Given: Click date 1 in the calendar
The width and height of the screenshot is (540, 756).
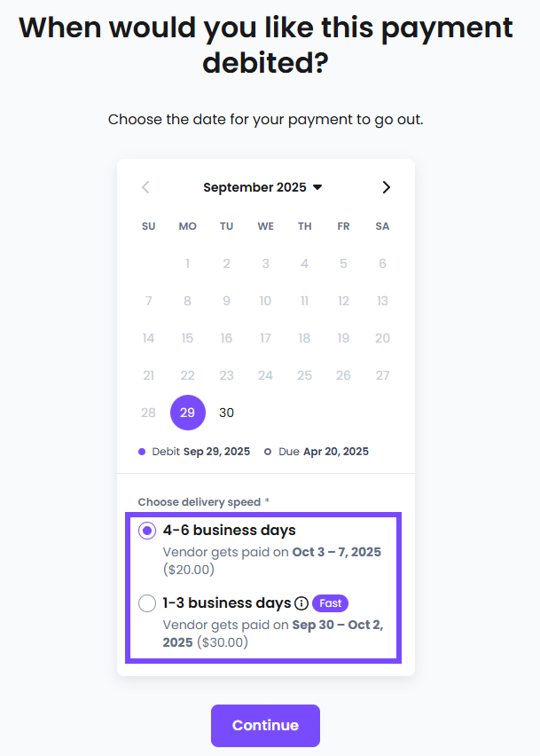Looking at the screenshot, I should pyautogui.click(x=187, y=264).
